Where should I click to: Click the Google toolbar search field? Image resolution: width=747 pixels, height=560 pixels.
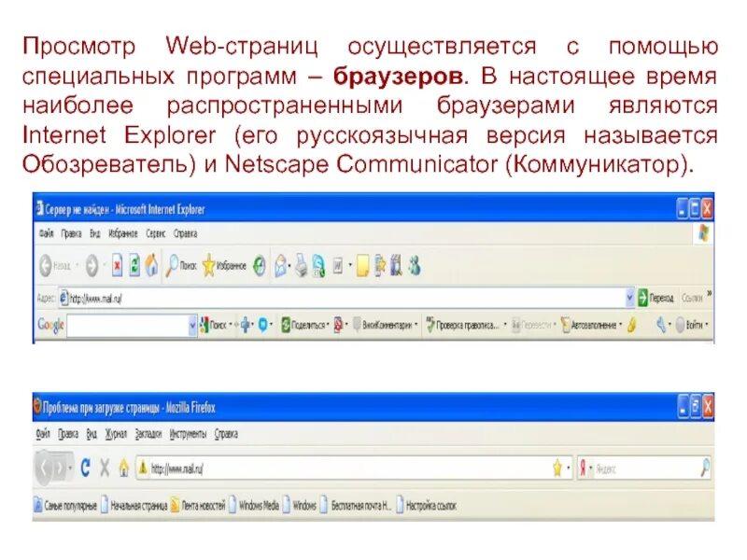click(128, 326)
